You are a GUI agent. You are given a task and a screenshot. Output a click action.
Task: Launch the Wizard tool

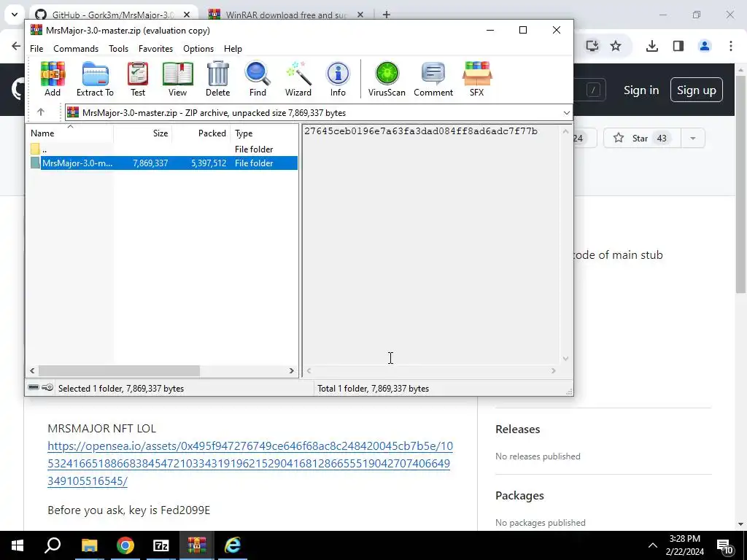298,79
